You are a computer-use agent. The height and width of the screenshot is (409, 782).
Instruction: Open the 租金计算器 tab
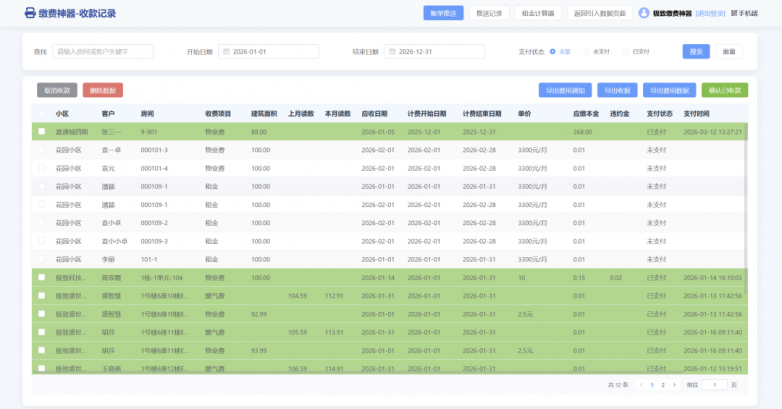coord(539,13)
